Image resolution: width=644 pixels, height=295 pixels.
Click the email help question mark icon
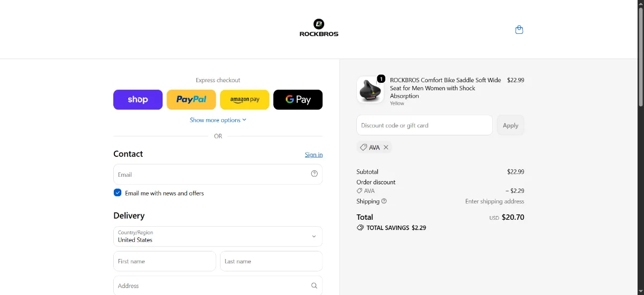314,174
